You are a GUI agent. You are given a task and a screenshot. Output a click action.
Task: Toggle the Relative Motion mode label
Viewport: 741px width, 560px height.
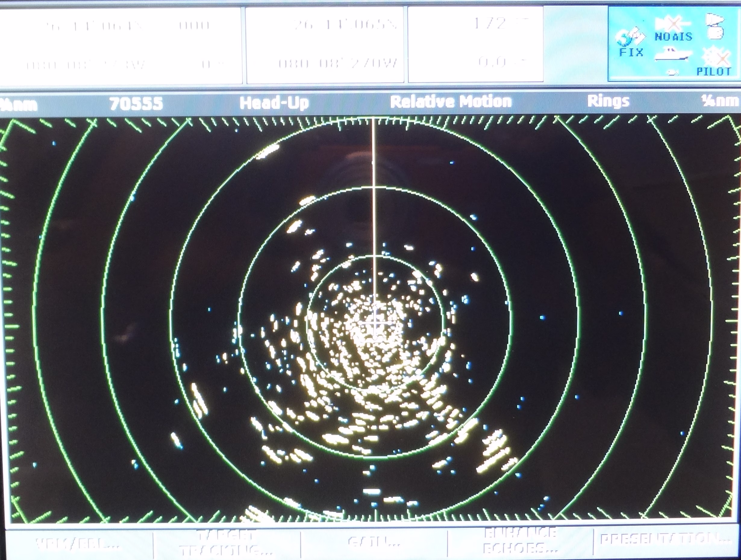[451, 102]
